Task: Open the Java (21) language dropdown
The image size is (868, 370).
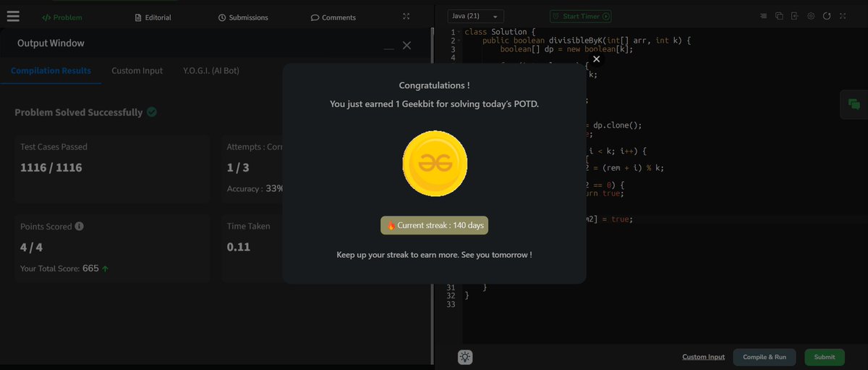Action: (476, 16)
